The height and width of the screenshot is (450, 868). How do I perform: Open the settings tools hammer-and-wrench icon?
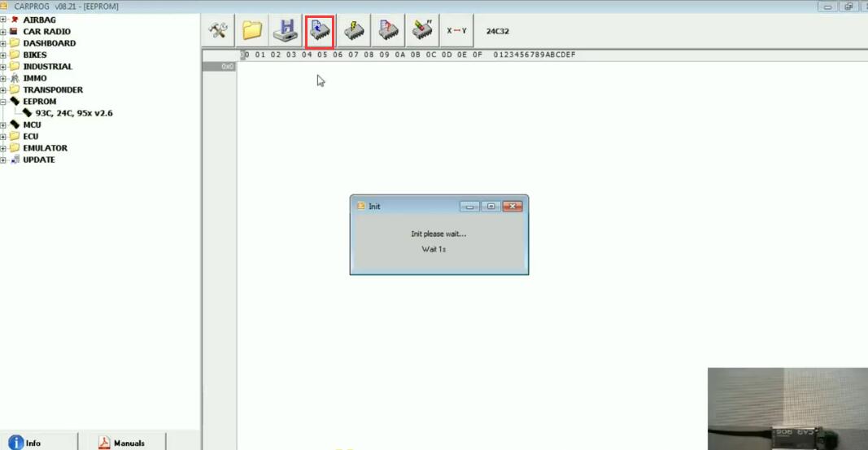pos(218,30)
